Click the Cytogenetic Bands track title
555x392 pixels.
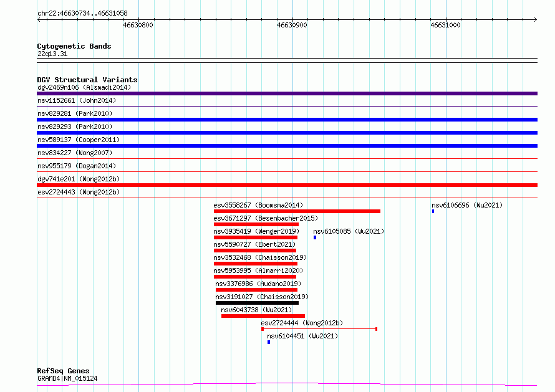tap(74, 46)
